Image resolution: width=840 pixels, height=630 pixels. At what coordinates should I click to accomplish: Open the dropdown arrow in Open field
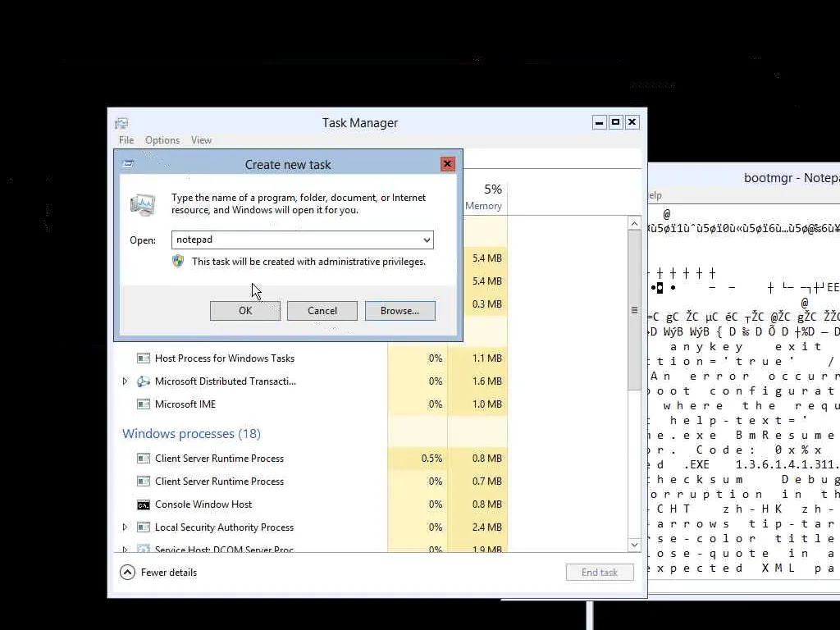[427, 240]
